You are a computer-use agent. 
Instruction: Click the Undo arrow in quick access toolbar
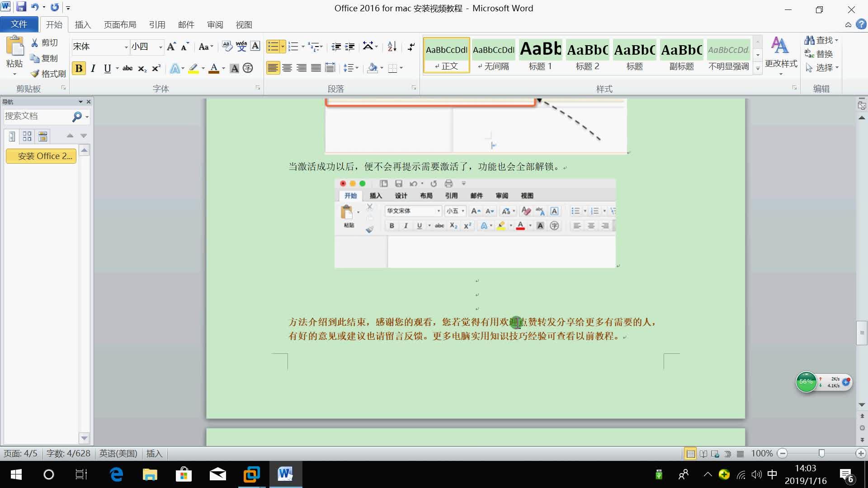pyautogui.click(x=35, y=7)
